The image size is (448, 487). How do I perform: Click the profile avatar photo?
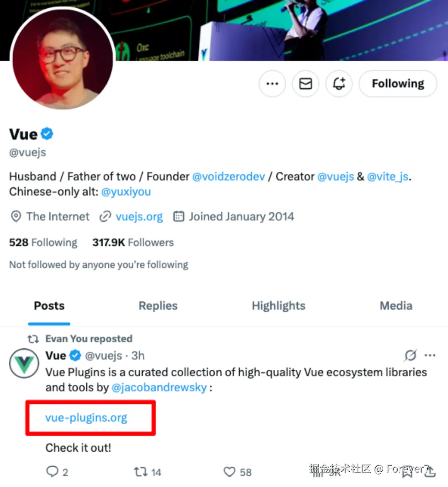coord(63,59)
